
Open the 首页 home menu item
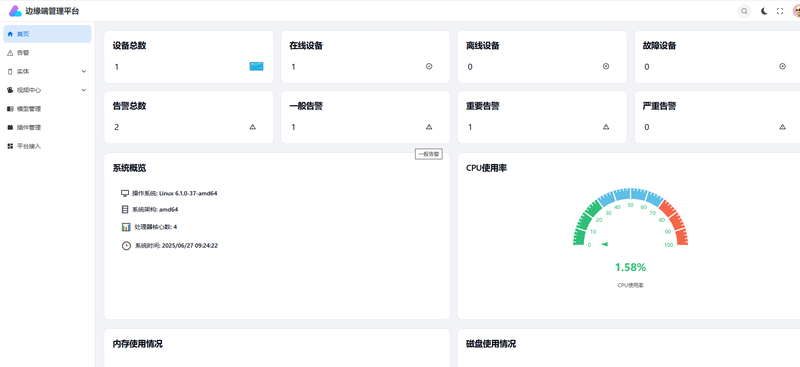tap(47, 34)
